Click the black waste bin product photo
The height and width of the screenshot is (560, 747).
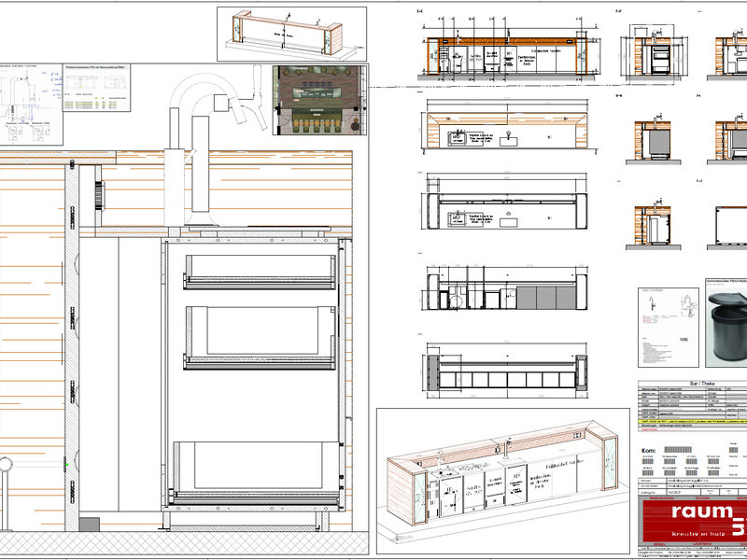[726, 323]
